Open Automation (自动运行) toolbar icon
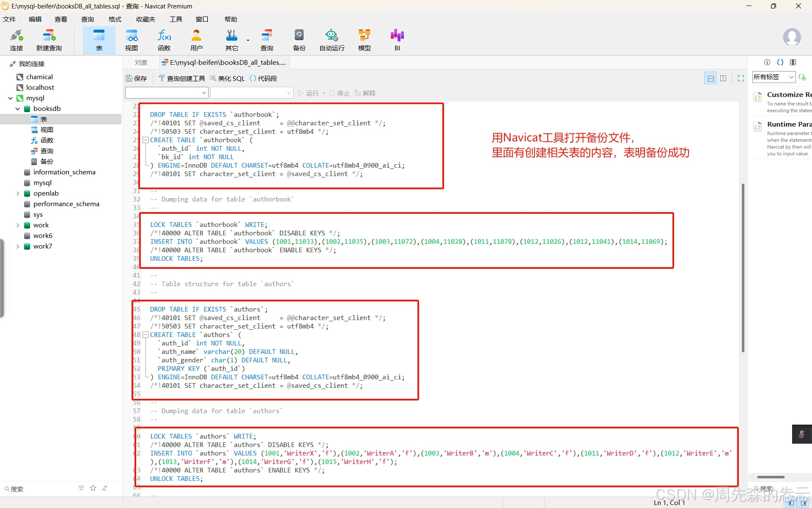The image size is (812, 508). (x=332, y=40)
